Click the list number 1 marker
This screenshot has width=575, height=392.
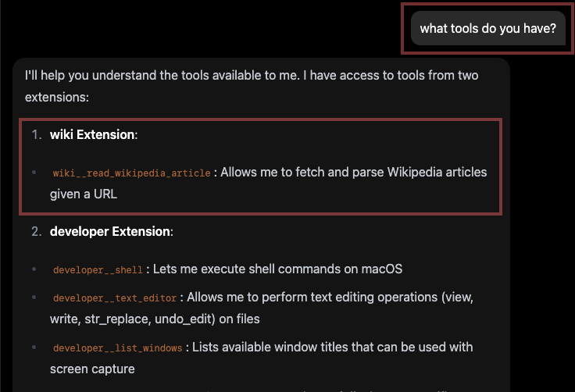coord(36,135)
